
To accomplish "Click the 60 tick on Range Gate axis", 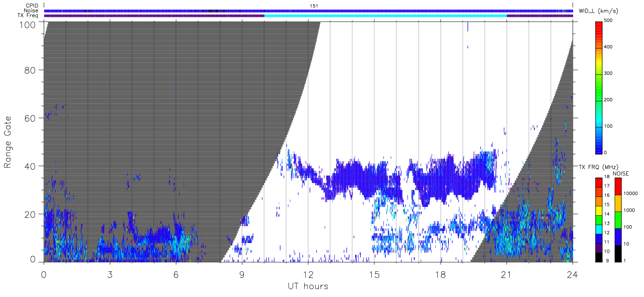I will [30, 118].
